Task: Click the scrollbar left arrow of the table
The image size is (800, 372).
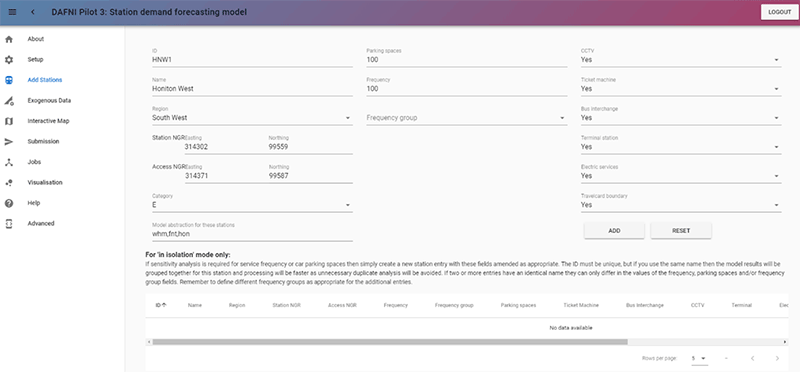Action: 148,342
